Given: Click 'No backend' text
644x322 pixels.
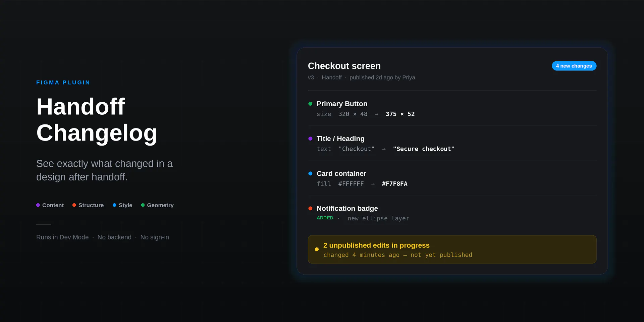Looking at the screenshot, I should [x=114, y=237].
